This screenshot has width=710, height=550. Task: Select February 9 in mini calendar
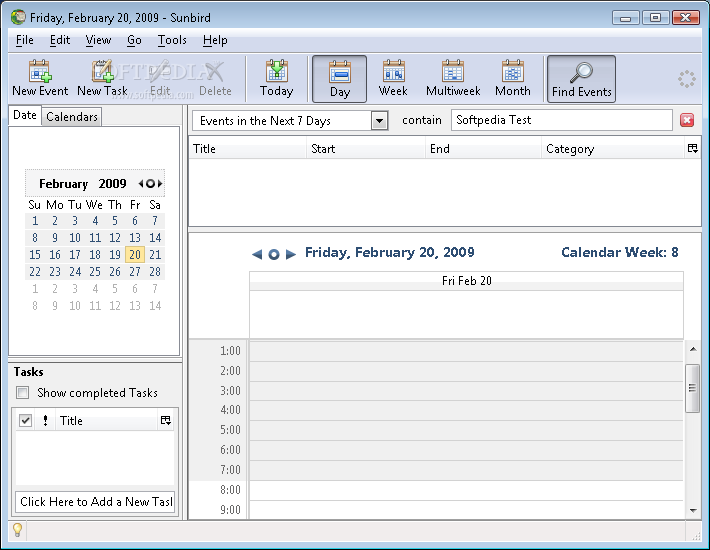click(55, 238)
